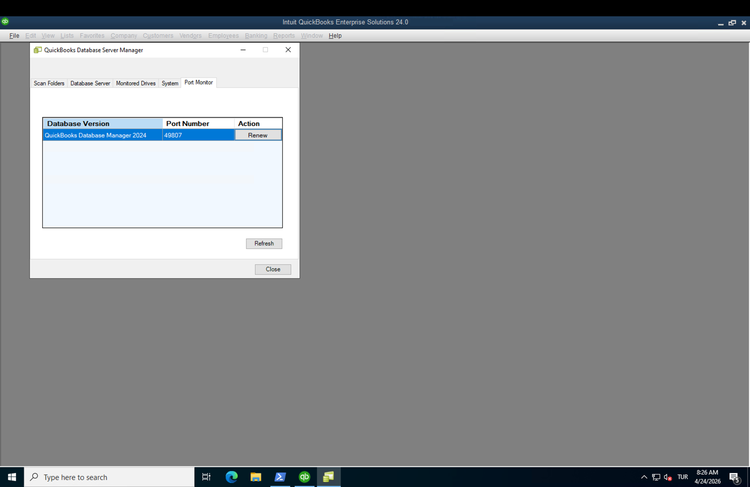Open the File menu
750x487 pixels.
pos(14,35)
